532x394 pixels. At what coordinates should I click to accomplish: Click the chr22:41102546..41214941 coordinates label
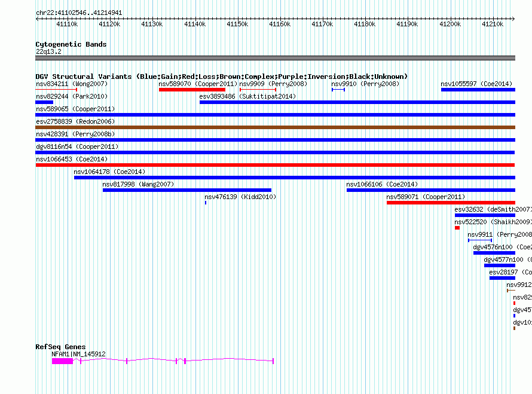click(79, 13)
